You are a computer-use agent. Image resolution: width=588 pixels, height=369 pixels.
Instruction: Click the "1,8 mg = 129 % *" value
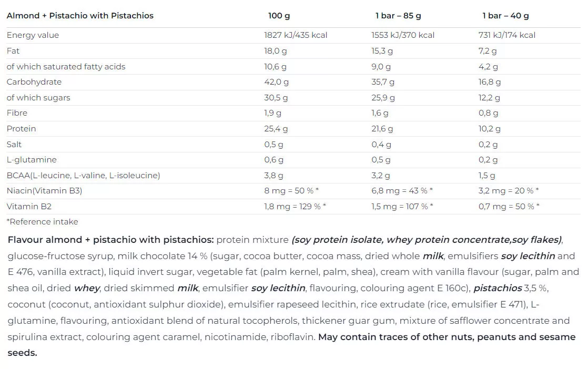point(295,207)
